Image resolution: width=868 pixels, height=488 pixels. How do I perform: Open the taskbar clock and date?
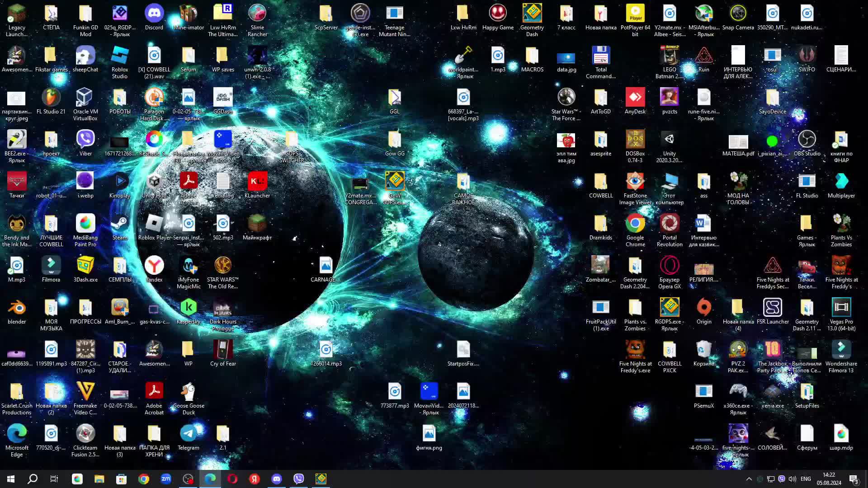click(829, 479)
